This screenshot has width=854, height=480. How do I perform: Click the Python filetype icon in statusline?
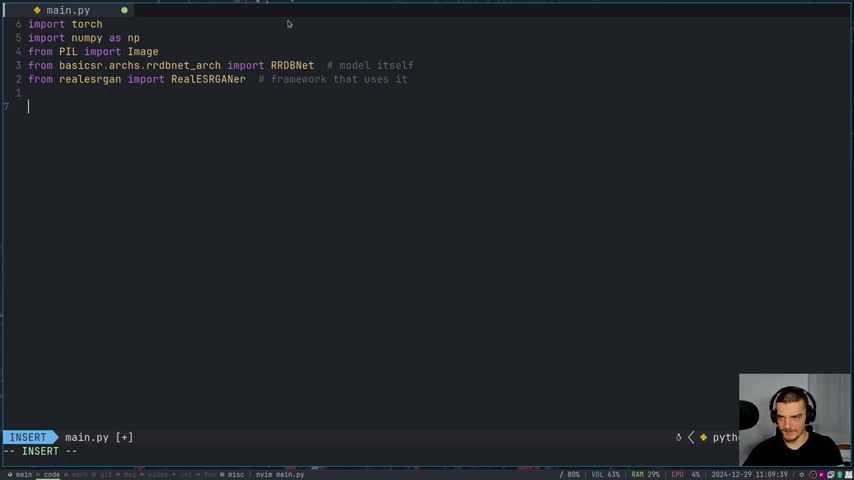704,438
